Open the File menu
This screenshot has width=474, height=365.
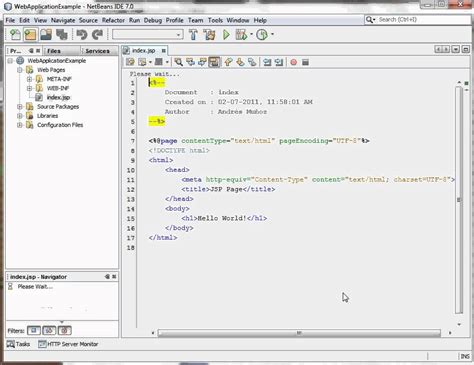(x=10, y=20)
